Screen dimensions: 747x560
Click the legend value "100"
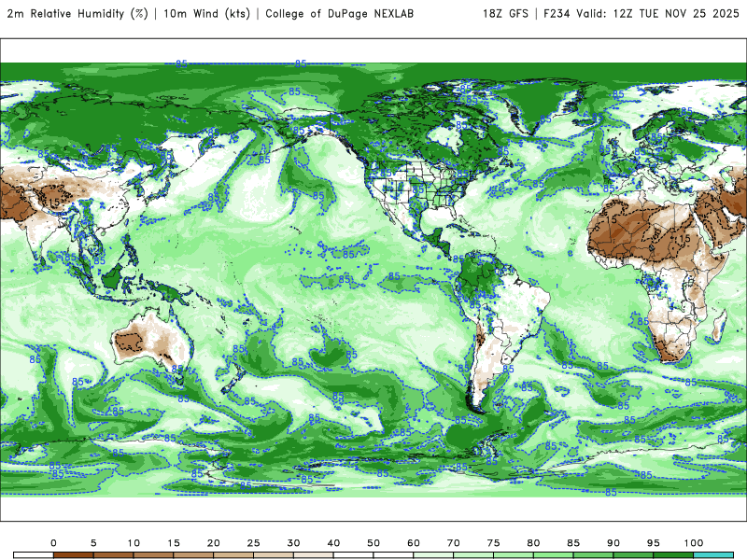(694, 543)
